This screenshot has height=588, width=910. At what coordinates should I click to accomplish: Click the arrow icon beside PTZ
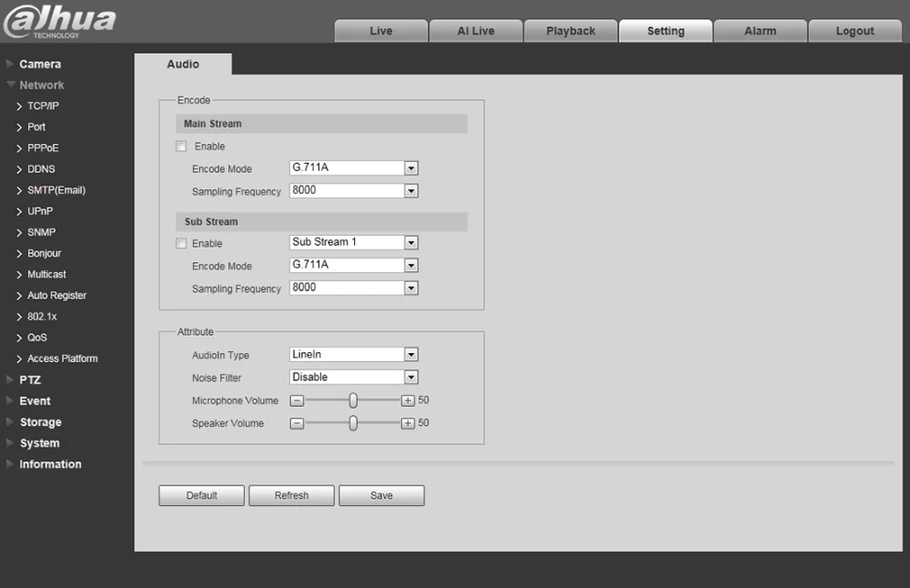click(x=10, y=380)
